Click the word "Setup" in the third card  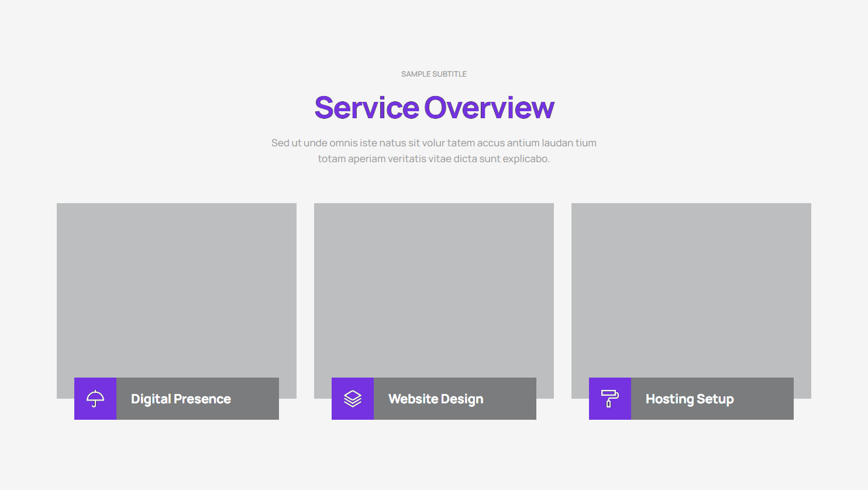(715, 399)
